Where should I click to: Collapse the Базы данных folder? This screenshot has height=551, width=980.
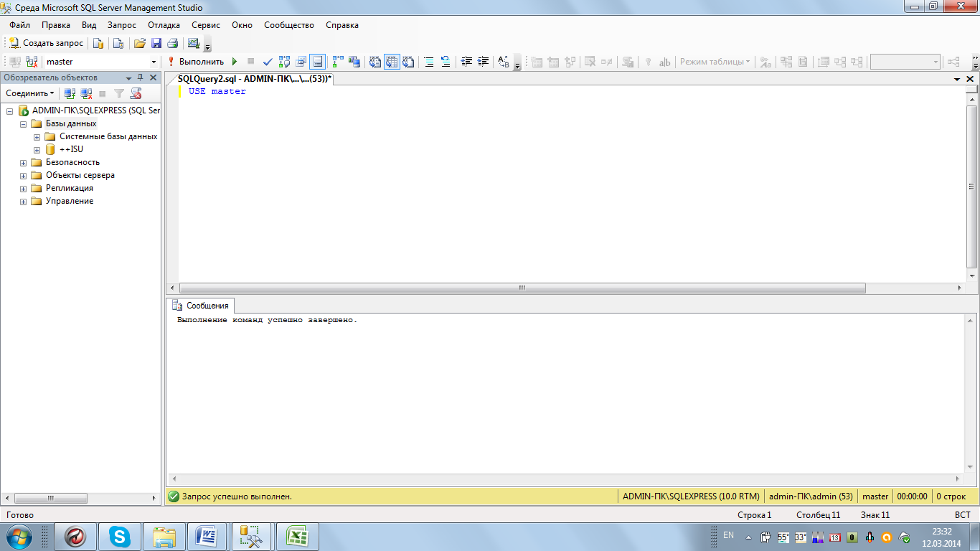click(x=24, y=124)
